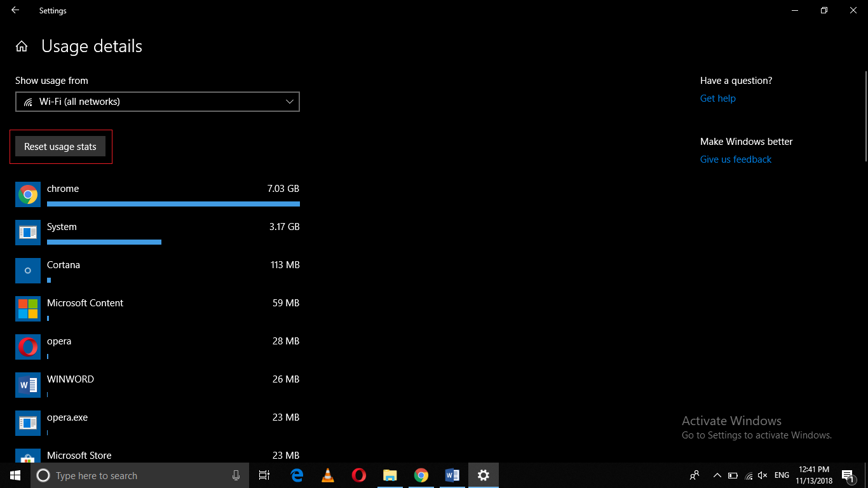Select the 'Microsoft Content' row text

[x=85, y=303]
